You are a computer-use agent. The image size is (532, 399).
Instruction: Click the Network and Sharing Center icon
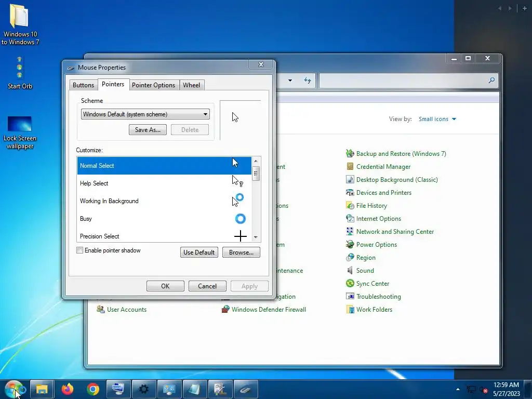tap(350, 231)
